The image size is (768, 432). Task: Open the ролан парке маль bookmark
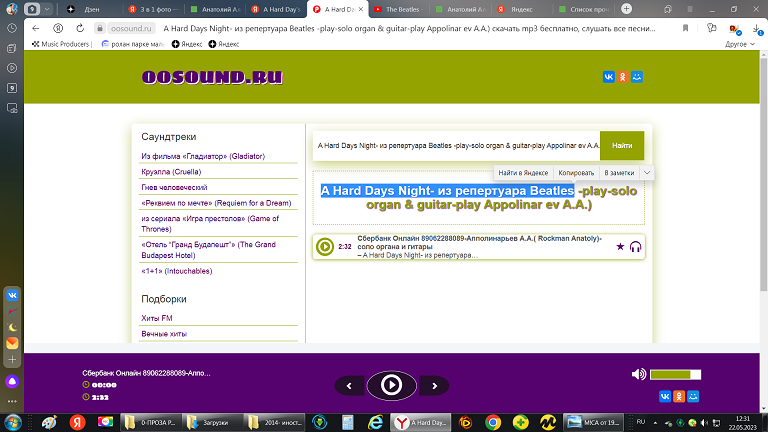pyautogui.click(x=133, y=44)
